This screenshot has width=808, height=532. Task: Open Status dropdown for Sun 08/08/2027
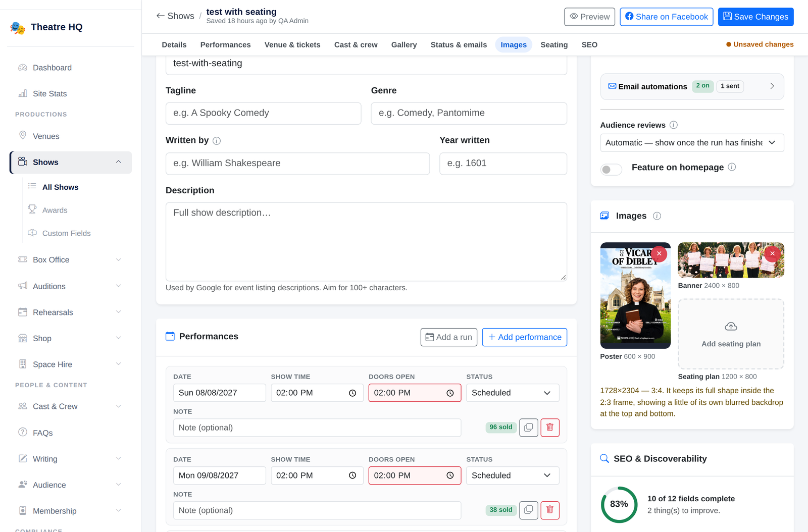point(513,393)
